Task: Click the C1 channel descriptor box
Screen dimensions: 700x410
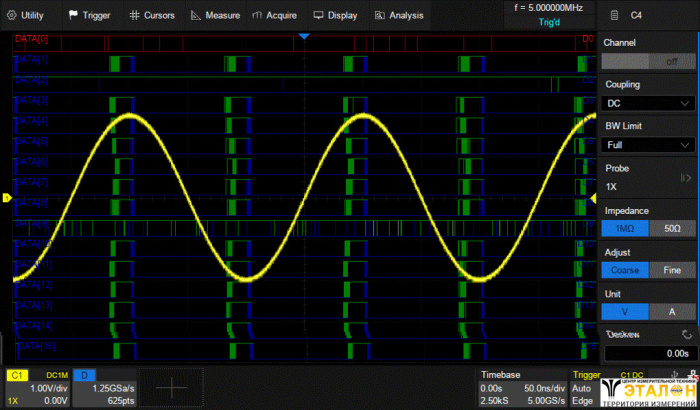Action: [x=37, y=388]
